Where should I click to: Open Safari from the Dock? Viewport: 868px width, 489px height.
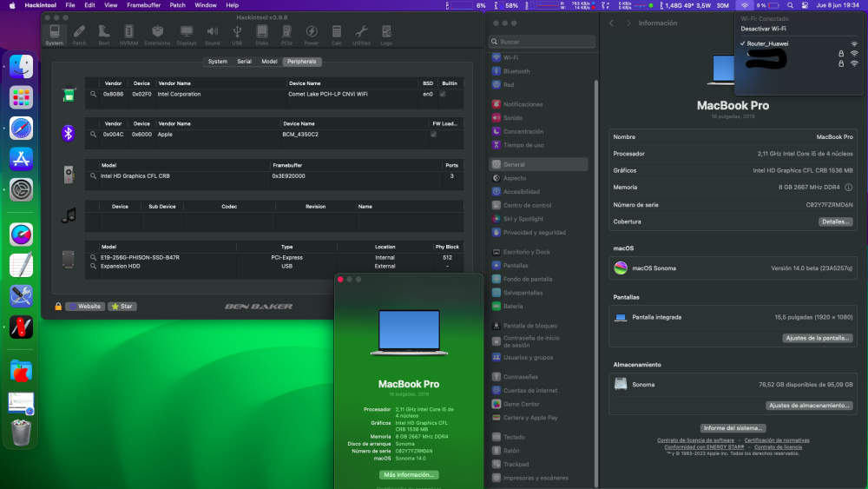[x=21, y=129]
